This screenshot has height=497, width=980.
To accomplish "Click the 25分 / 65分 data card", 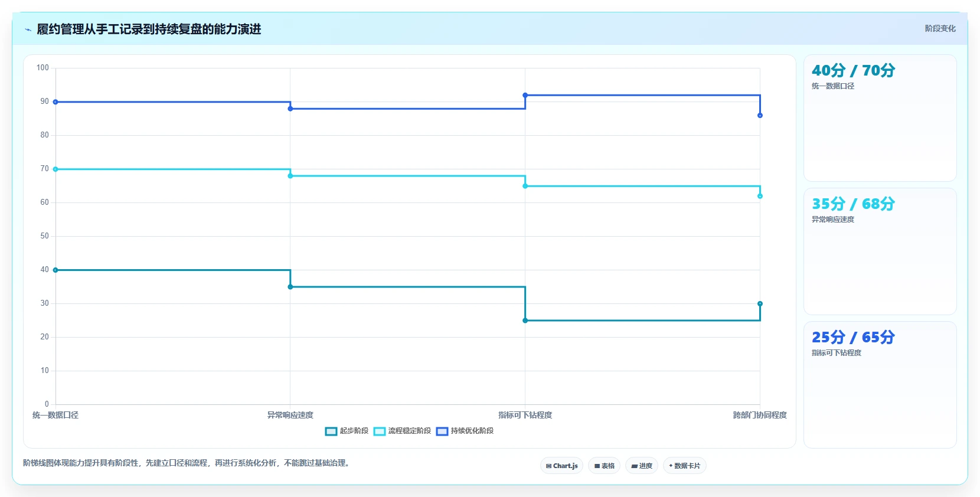I will pyautogui.click(x=880, y=385).
